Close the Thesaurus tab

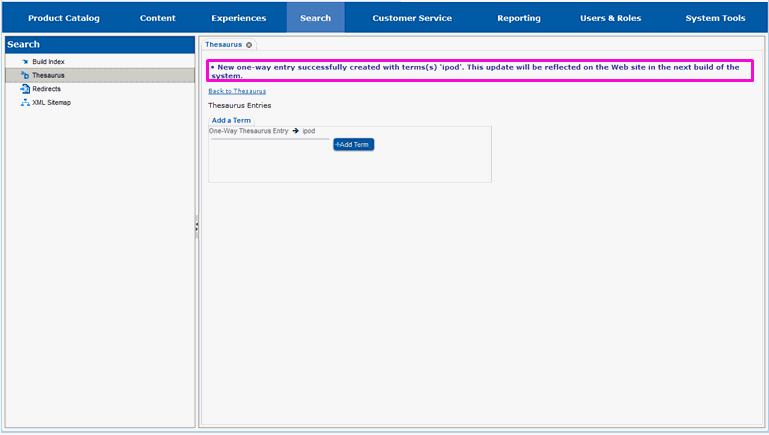249,45
